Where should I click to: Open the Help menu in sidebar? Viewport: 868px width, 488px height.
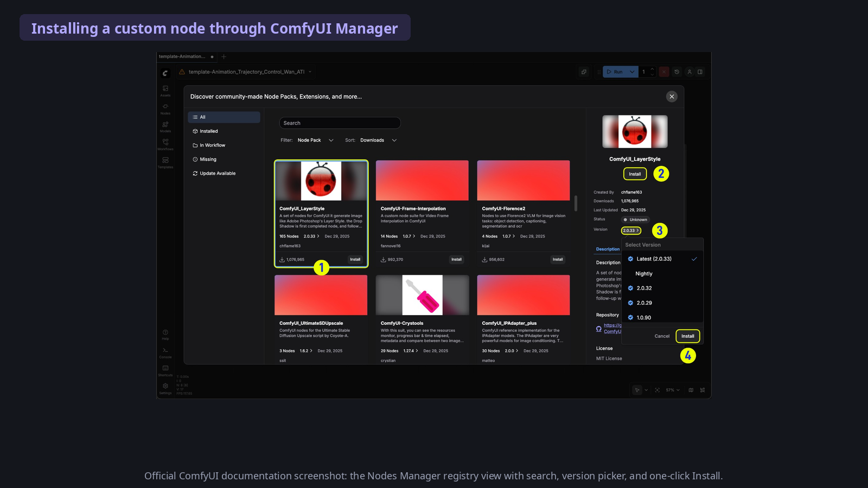(165, 334)
